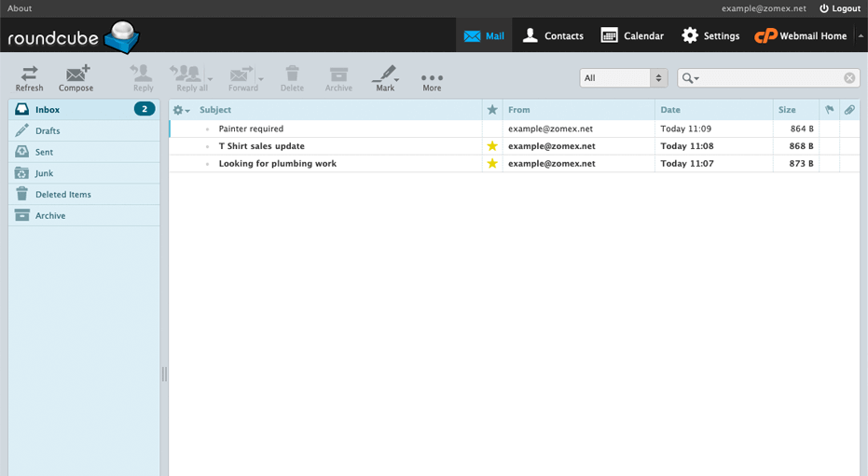
Task: Switch to the Mail tab
Action: coord(484,36)
